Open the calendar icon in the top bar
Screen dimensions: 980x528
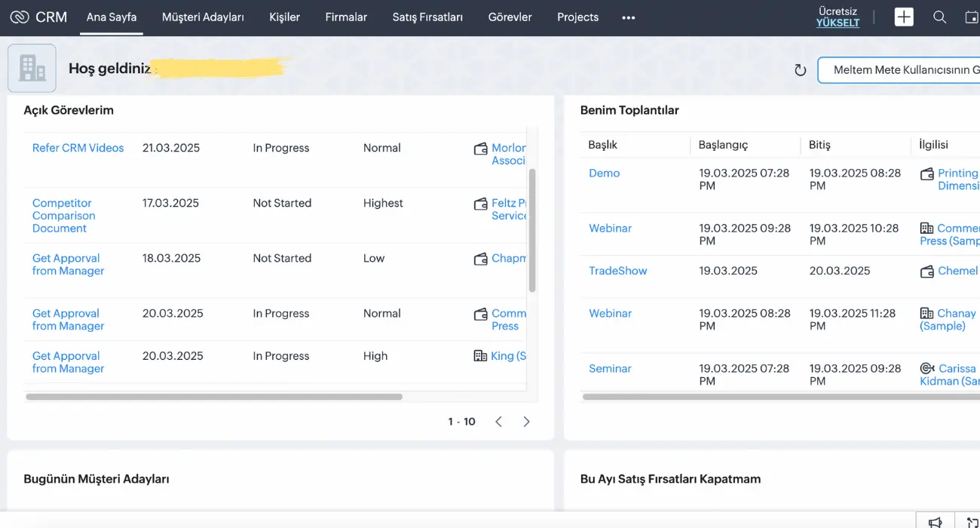click(x=972, y=16)
